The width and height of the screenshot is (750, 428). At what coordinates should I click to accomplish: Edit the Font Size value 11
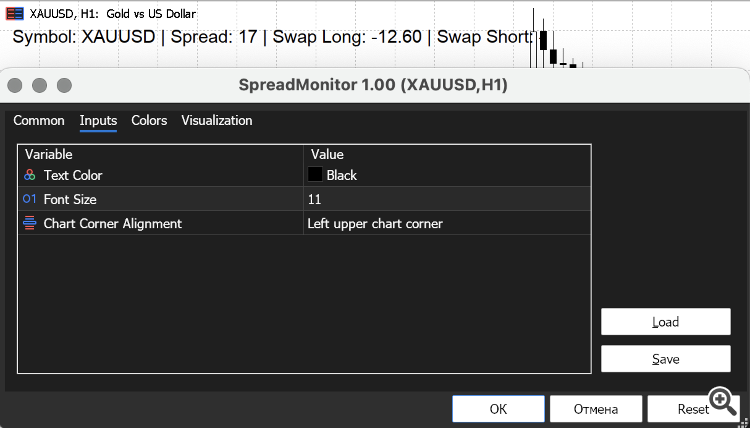point(447,199)
